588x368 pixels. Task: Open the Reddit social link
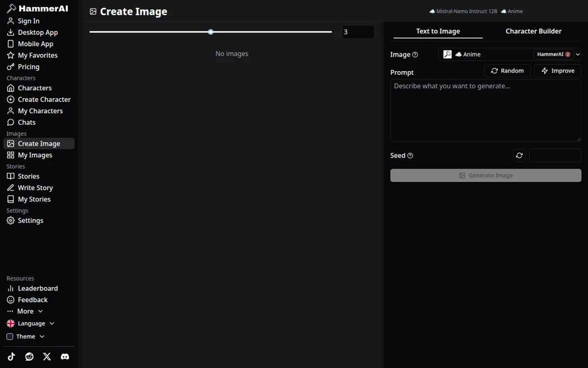coord(29,357)
